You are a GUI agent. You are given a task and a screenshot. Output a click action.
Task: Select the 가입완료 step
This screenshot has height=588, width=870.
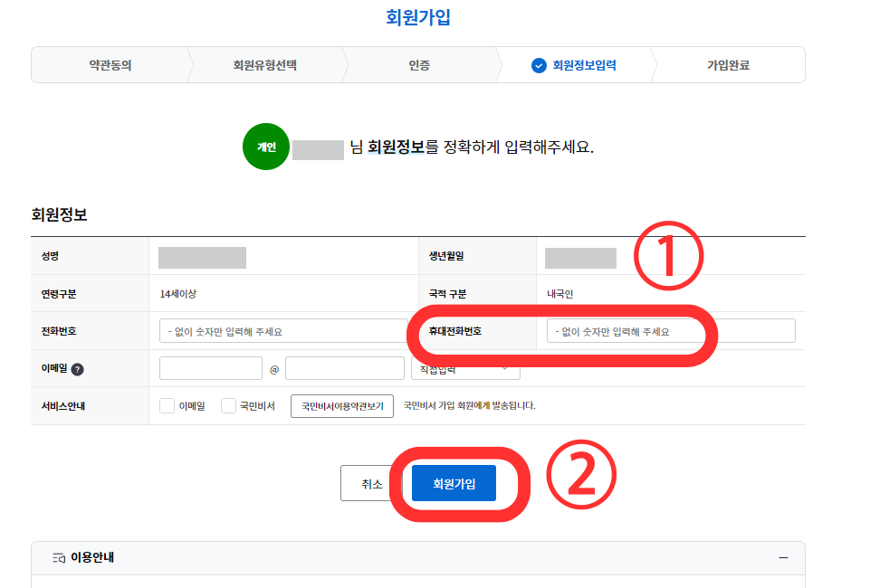[x=728, y=65]
